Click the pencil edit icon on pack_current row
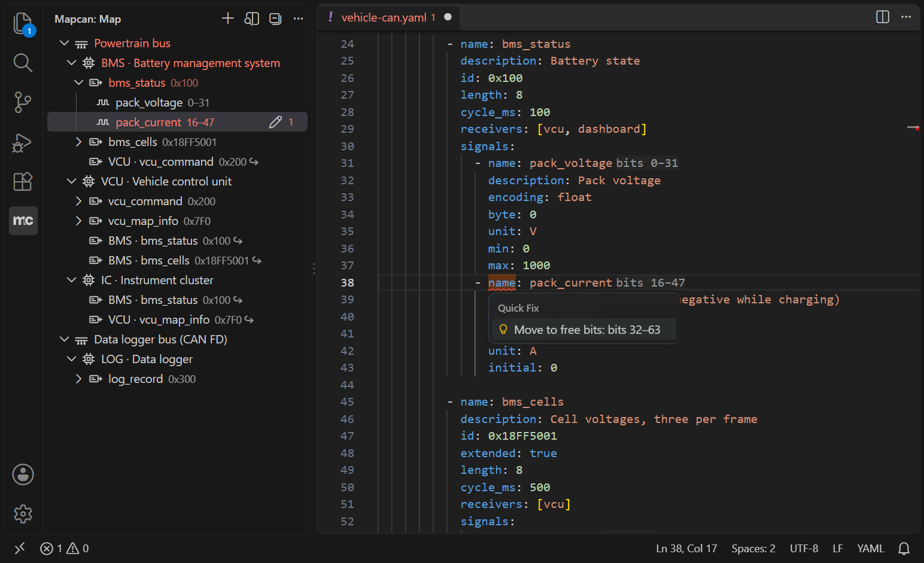Viewport: 924px width, 563px height. tap(275, 122)
